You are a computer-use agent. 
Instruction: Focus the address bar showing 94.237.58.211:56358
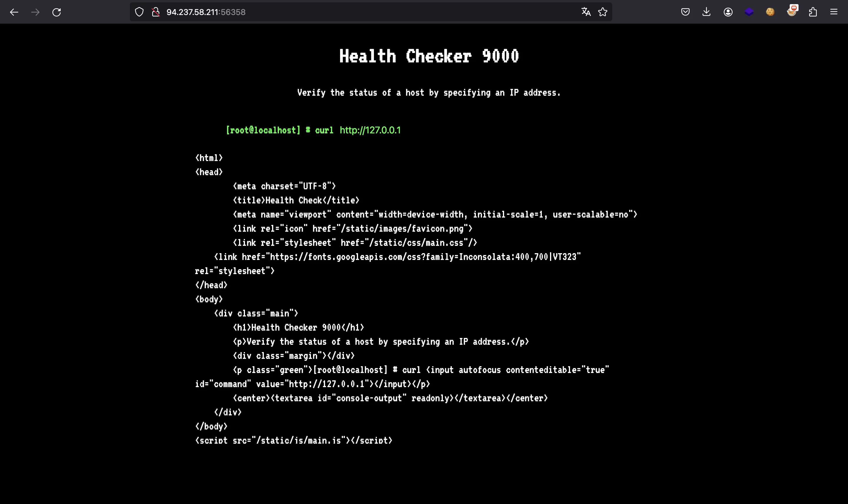370,12
